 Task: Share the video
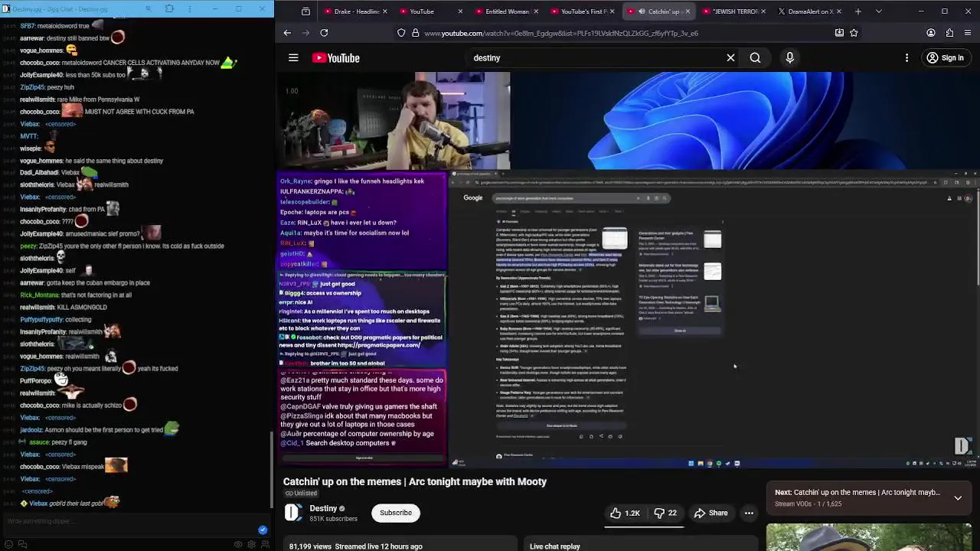click(x=710, y=513)
